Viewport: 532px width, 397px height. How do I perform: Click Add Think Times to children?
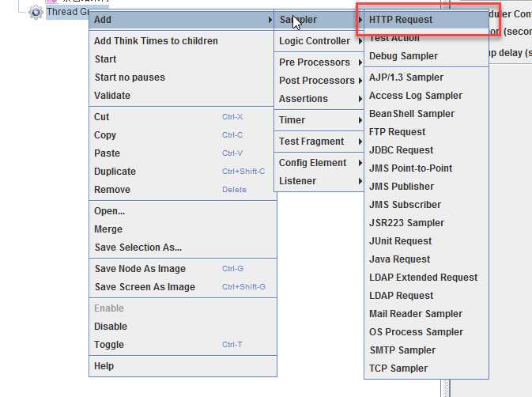156,41
